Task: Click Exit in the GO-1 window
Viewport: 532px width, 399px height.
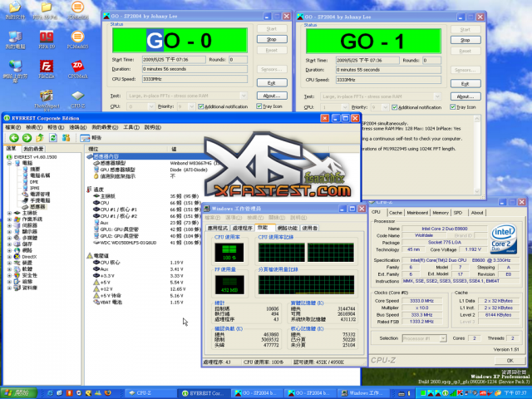Action: [x=465, y=83]
